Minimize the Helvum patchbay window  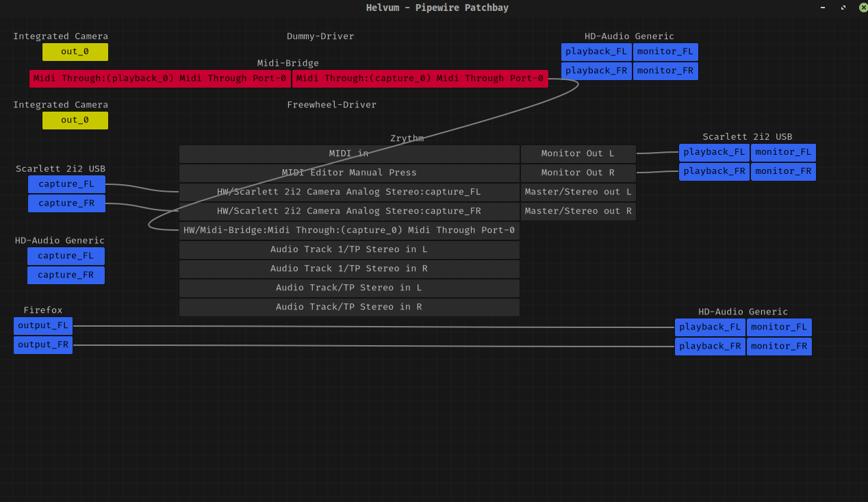[823, 8]
